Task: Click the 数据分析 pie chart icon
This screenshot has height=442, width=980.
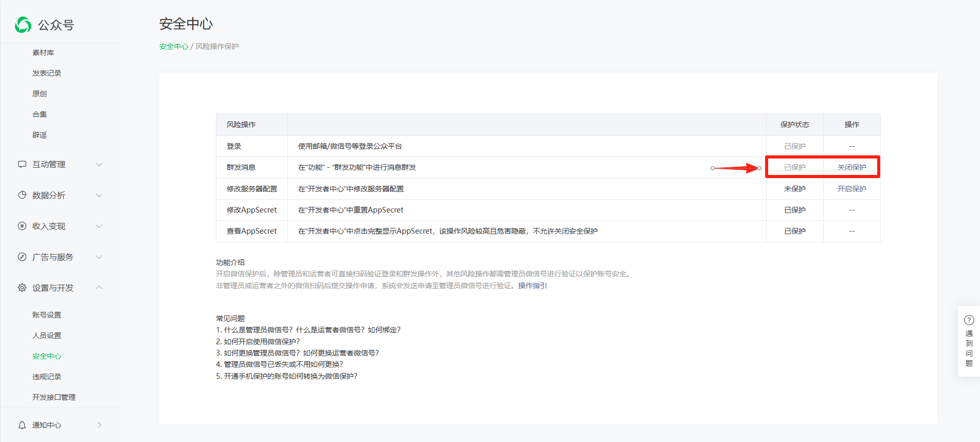Action: (x=22, y=195)
